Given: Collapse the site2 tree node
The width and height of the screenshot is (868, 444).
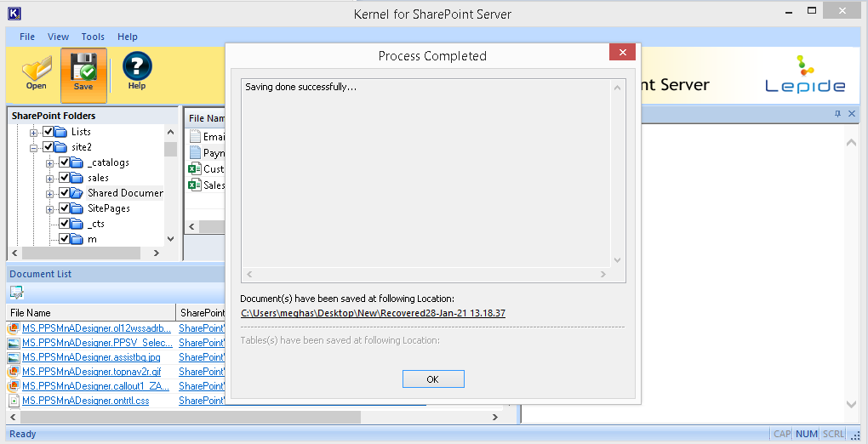Looking at the screenshot, I should tap(34, 148).
